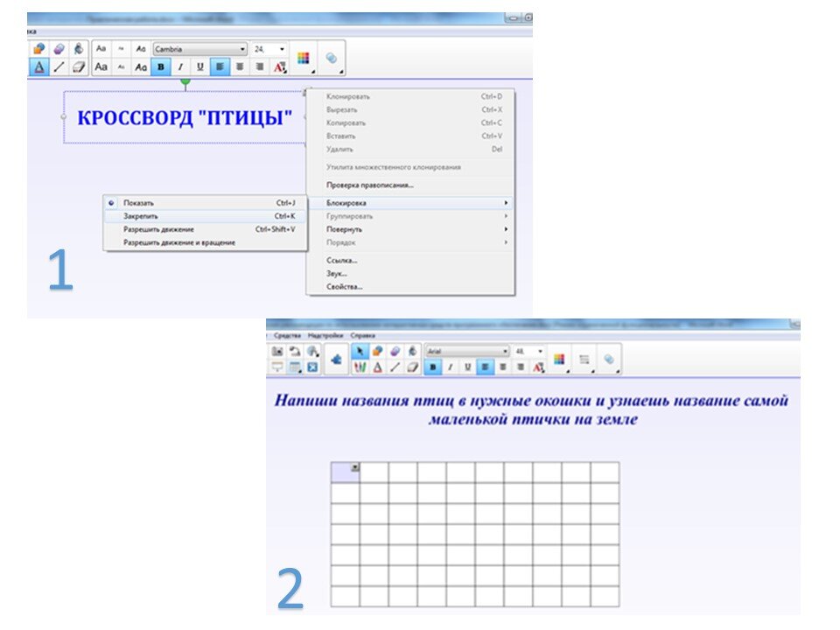Viewport: 840px width, 630px height.
Task: Toggle left alignment in the Cambria toolbar
Action: (220, 67)
